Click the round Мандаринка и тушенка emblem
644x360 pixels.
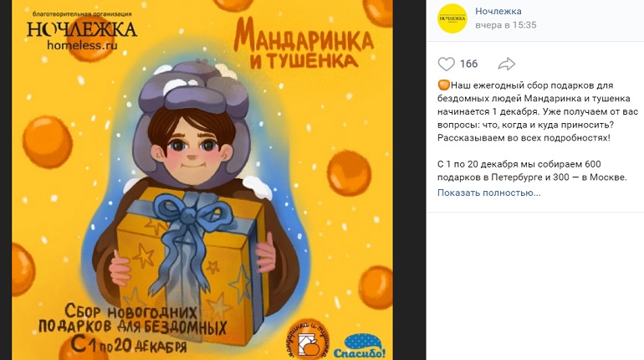(x=309, y=340)
